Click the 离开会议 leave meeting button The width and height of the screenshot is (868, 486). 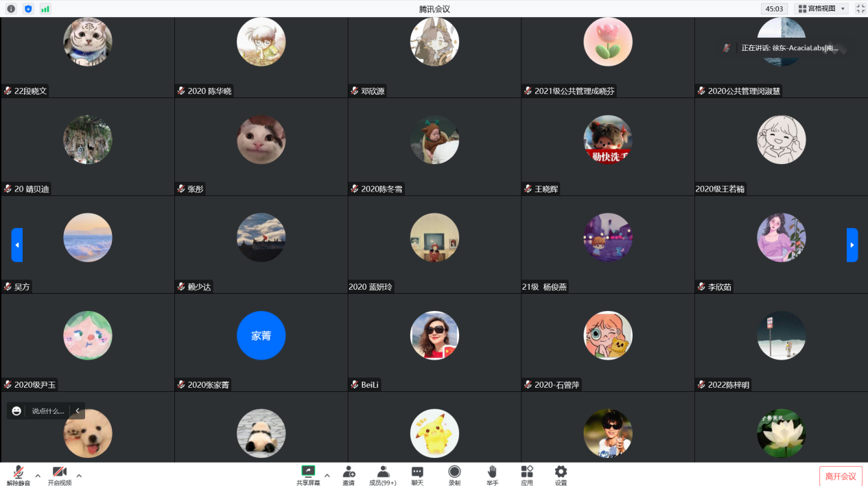(x=841, y=476)
